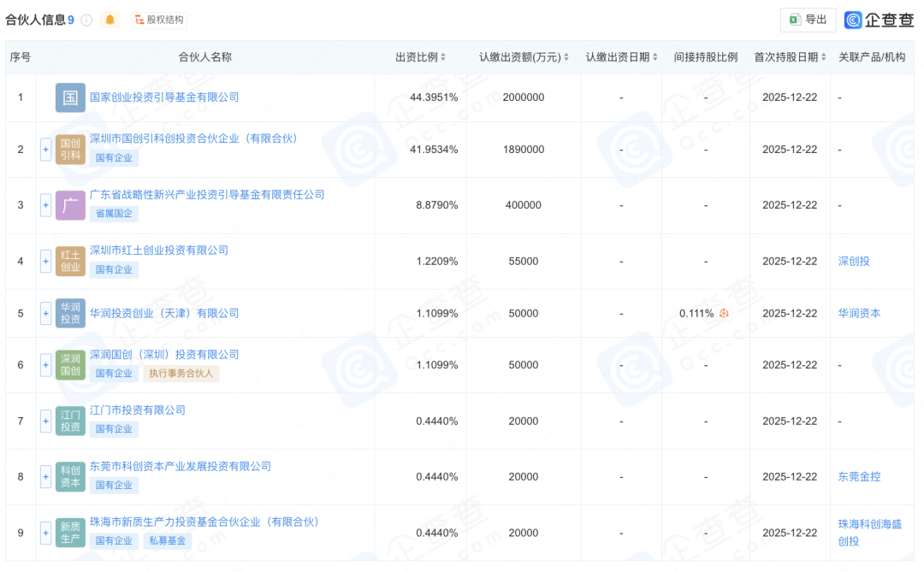Expand the 广东省战略性新兴产业投资引导基金 row
Image resolution: width=924 pixels, height=572 pixels.
click(45, 205)
